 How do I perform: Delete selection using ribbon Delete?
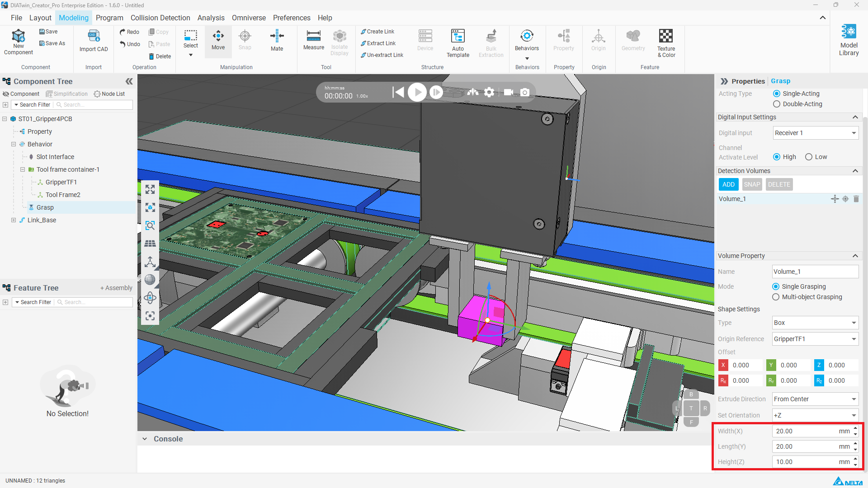point(160,56)
